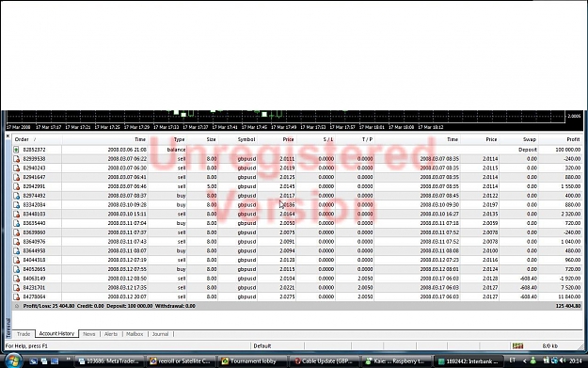
Task: Click the buy order icon for 84052665
Action: (x=17, y=269)
